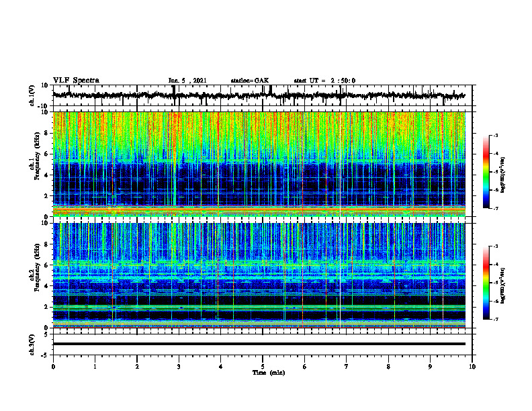Click the -7 tick of the ch.1 colorbar
Image resolution: width=532 pixels, height=411 pixels.
496,208
